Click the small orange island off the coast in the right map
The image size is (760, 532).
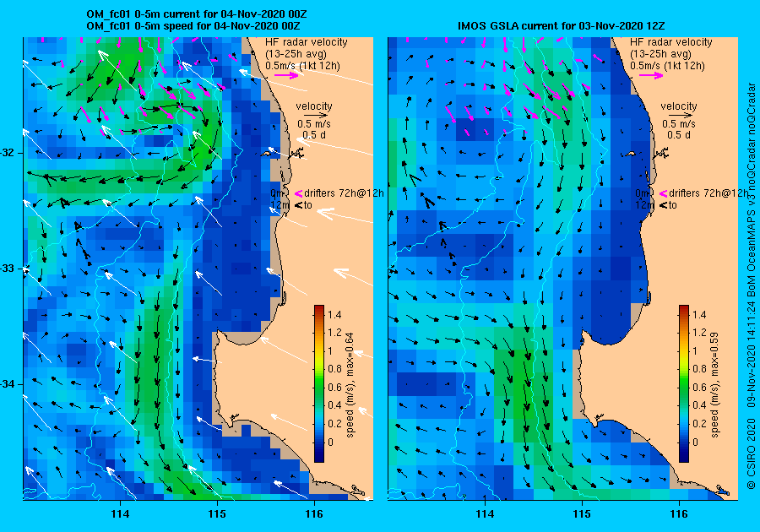(x=630, y=154)
